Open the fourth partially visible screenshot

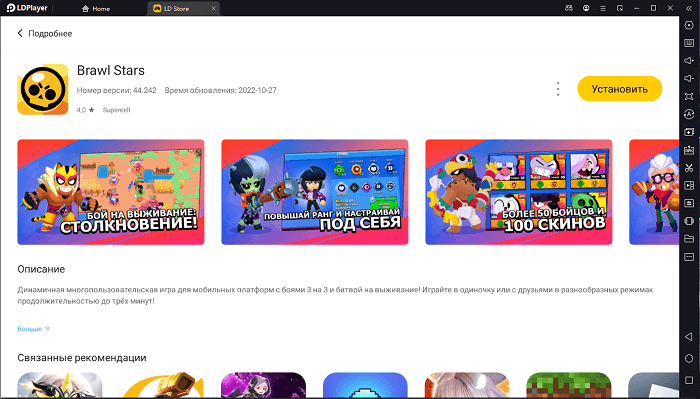[654, 192]
